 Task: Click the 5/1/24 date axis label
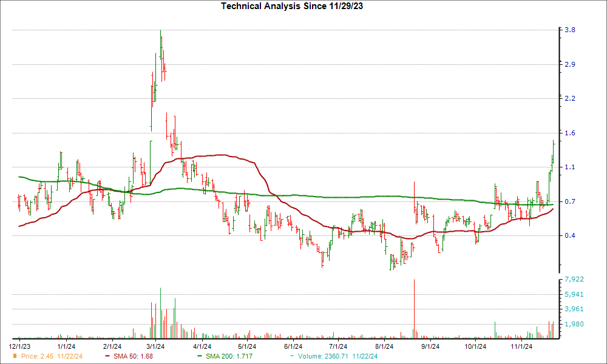[246, 346]
